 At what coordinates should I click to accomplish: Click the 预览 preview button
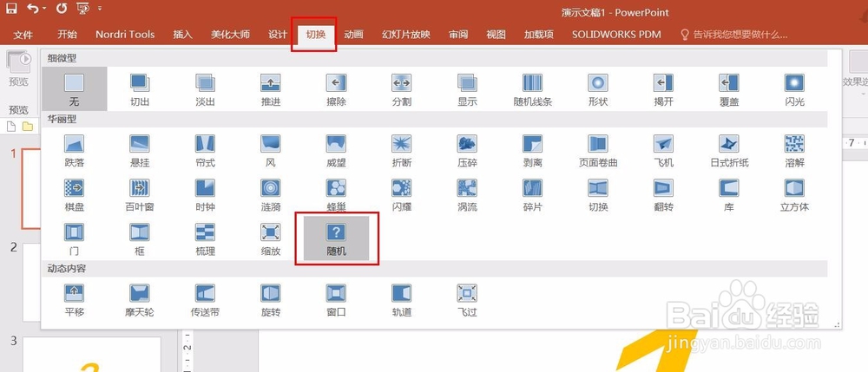pyautogui.click(x=18, y=69)
